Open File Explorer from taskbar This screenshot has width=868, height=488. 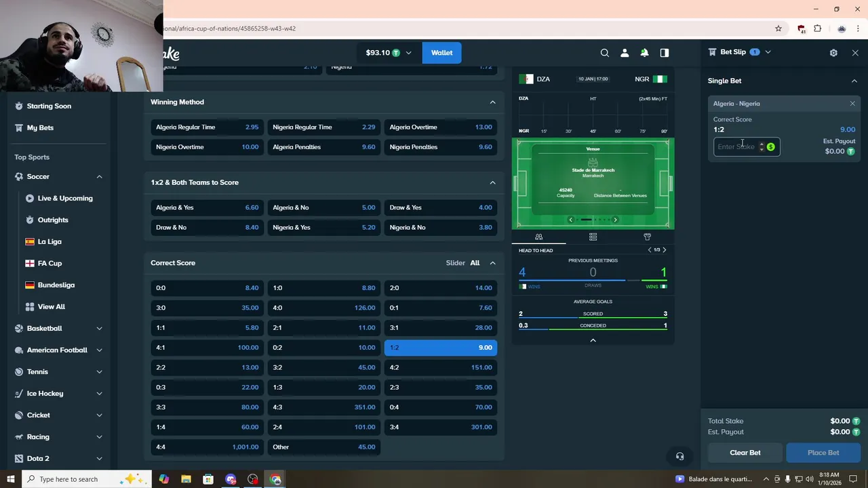tap(186, 479)
